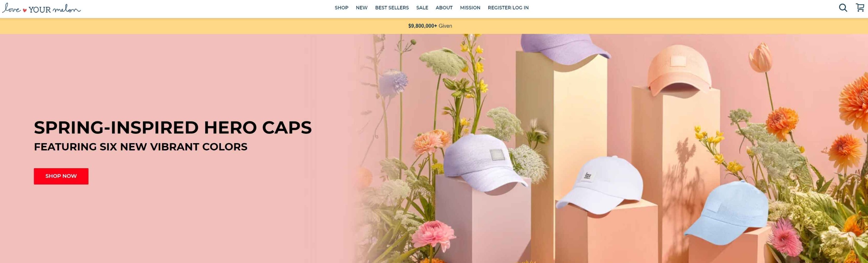Click the red SHOP NOW button
The height and width of the screenshot is (263, 868).
[61, 176]
